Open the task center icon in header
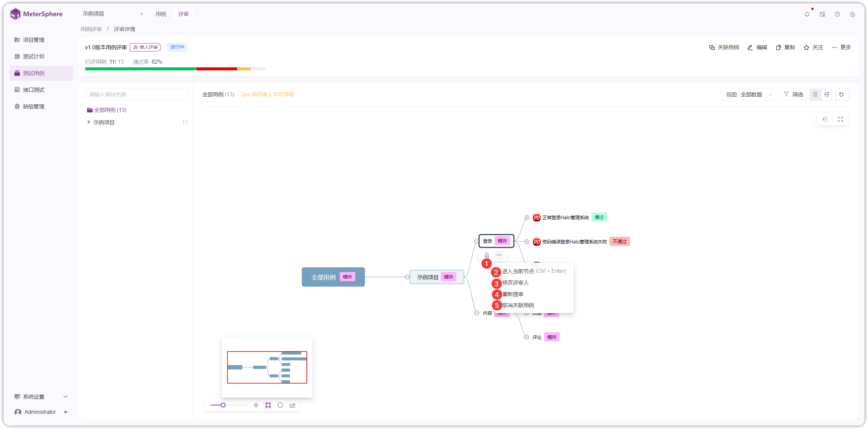 pyautogui.click(x=822, y=14)
